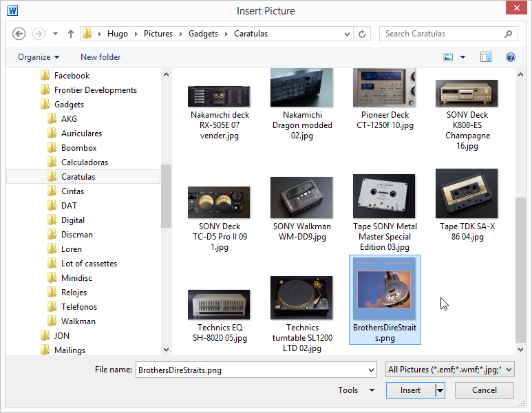Select the Facebook folder in tree

click(x=72, y=75)
